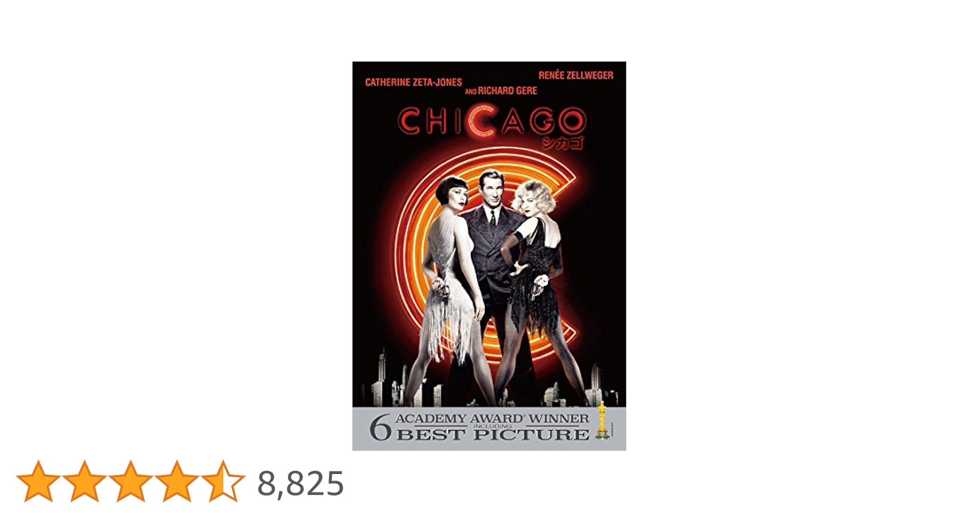Click the Renée Zellweger name text
The width and height of the screenshot is (980, 513).
pos(576,75)
